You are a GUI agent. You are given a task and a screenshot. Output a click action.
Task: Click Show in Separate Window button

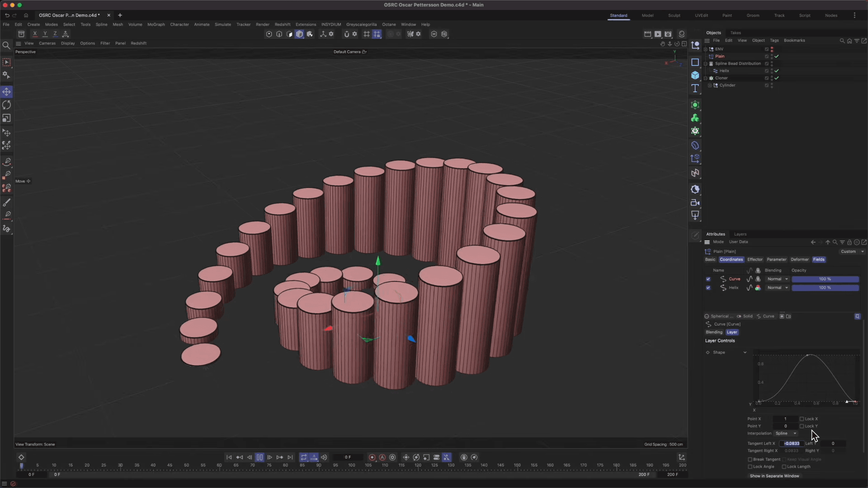[x=774, y=476]
